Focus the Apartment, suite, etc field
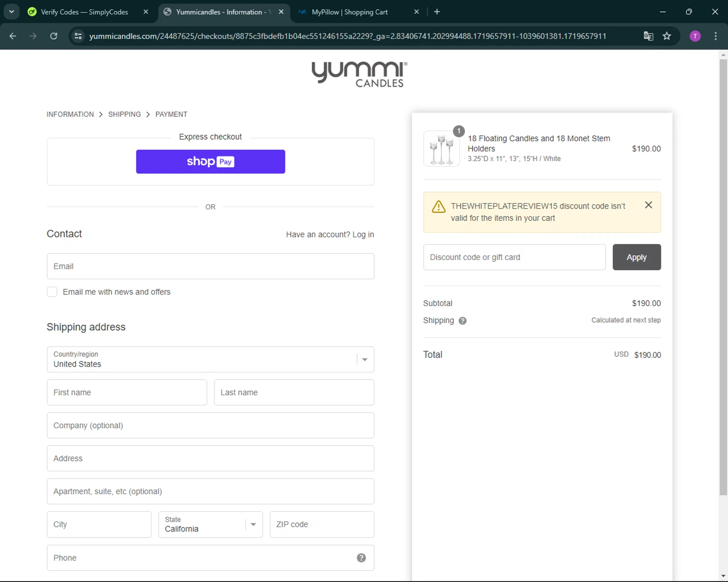 pyautogui.click(x=211, y=491)
